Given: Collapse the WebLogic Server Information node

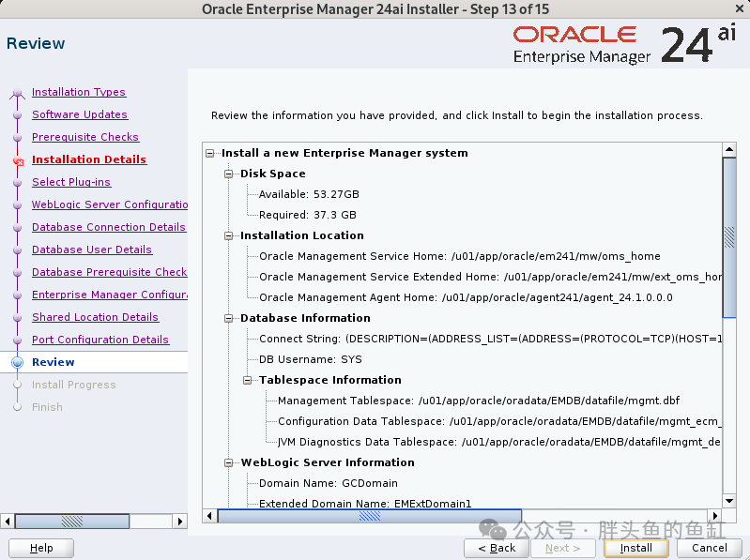Looking at the screenshot, I should tap(229, 463).
